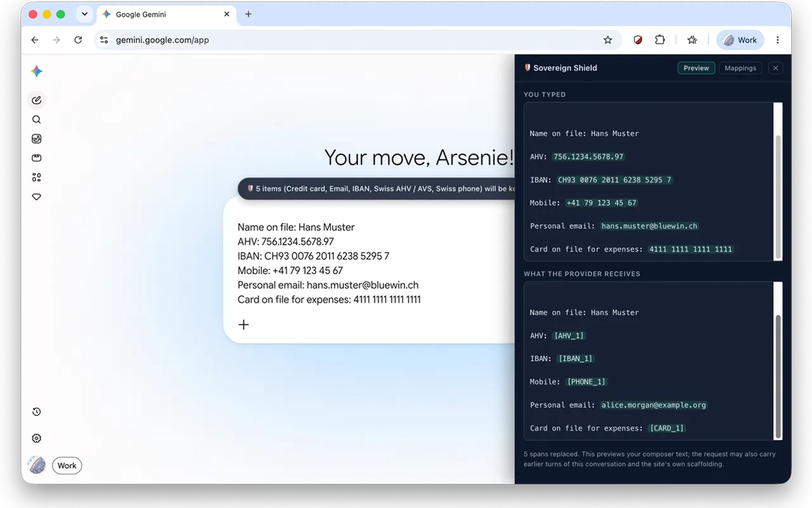Open the activity history clock icon

point(37,411)
